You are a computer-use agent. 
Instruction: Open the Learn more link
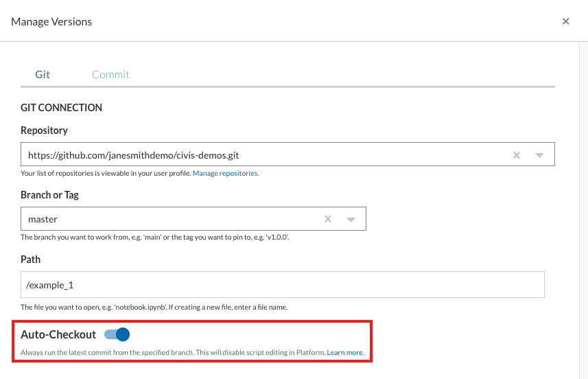345,353
